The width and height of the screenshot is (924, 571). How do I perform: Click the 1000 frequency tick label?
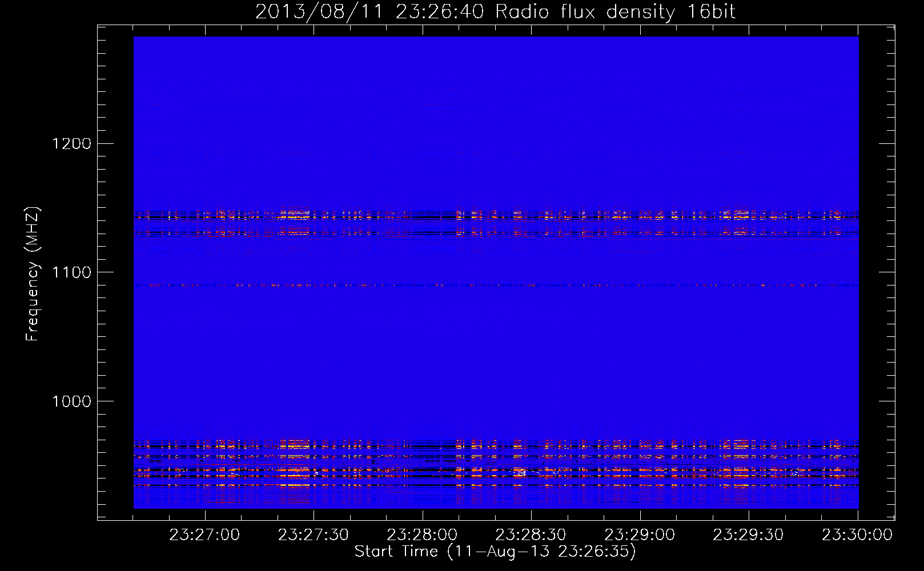point(71,401)
